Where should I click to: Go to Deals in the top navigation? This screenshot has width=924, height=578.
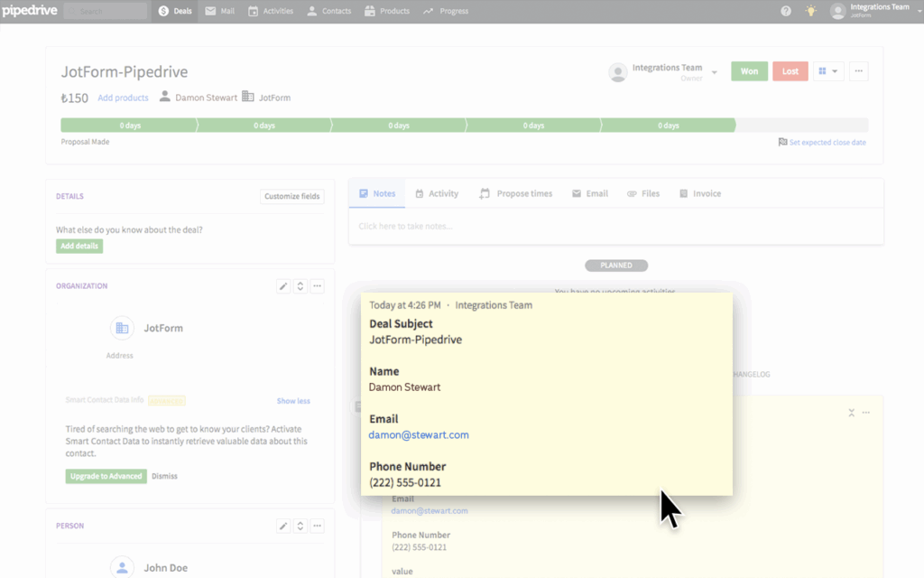click(x=175, y=11)
